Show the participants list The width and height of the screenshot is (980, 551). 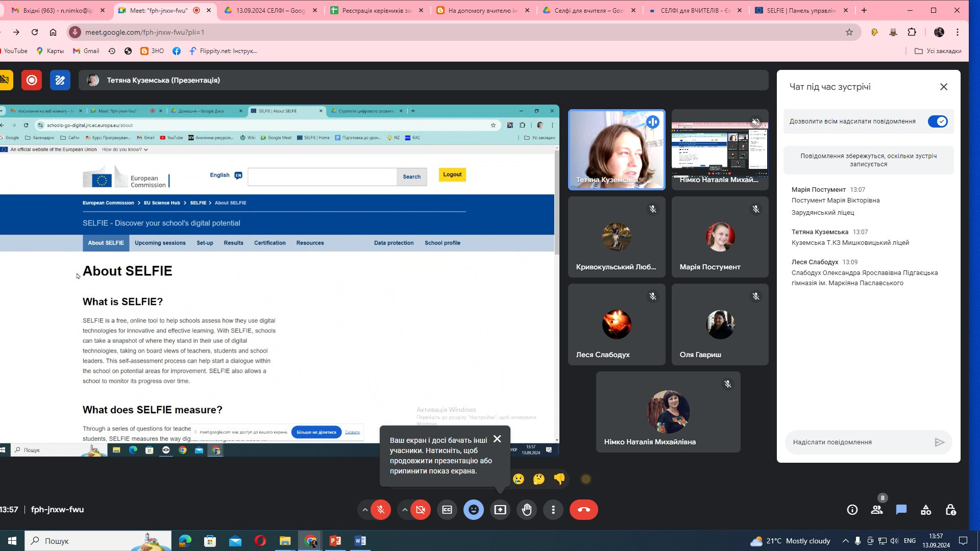877,510
